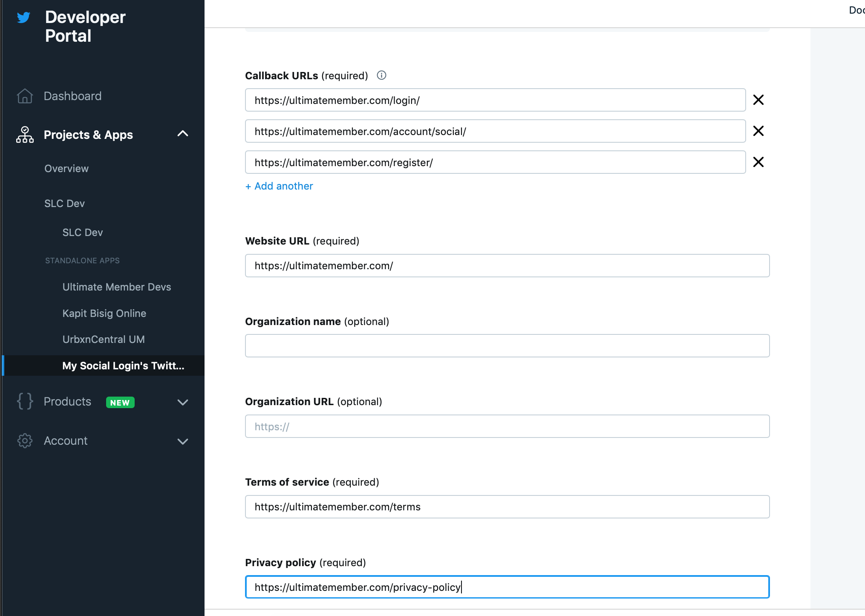Expand the Account menu chevron
865x616 pixels.
coord(183,441)
